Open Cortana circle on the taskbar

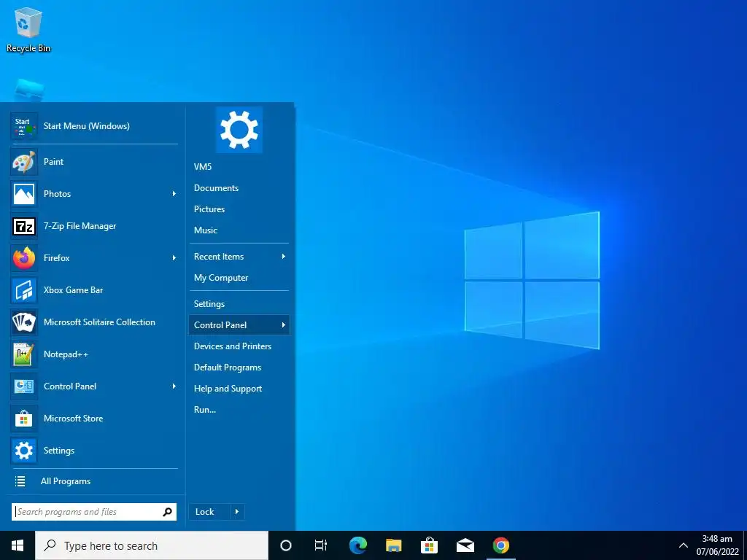pos(286,545)
